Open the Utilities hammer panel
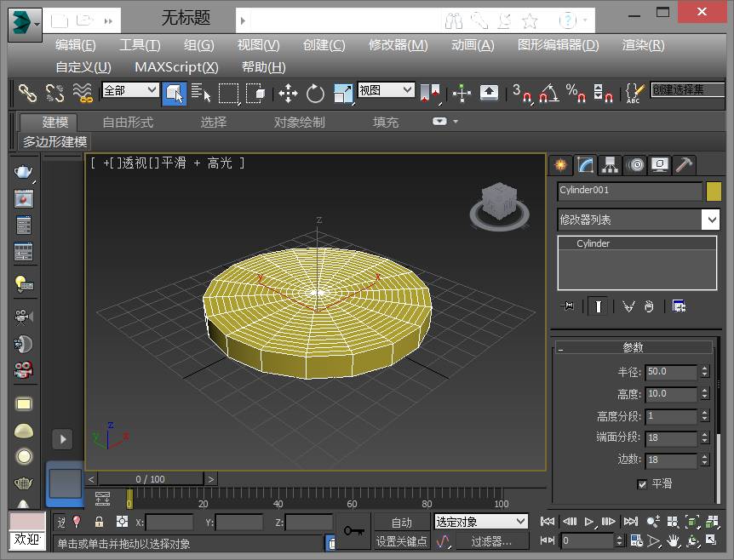This screenshot has height=560, width=734. (684, 165)
